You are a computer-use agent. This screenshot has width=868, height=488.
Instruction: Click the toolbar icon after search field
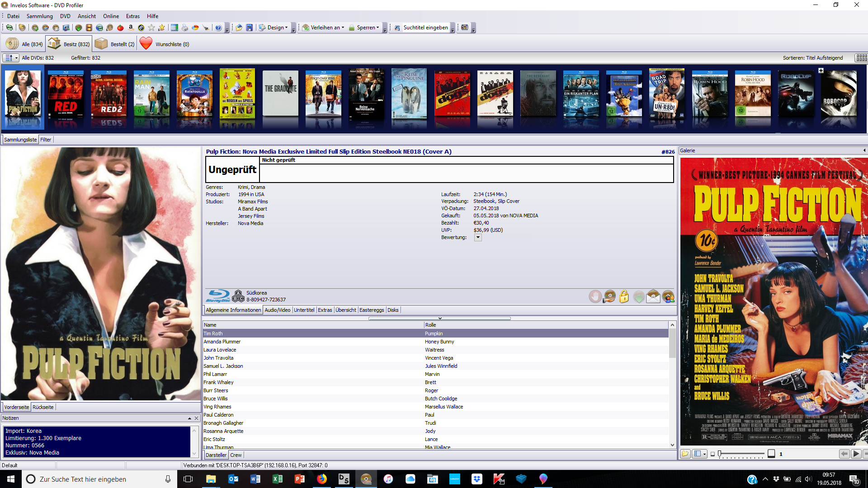coord(464,28)
